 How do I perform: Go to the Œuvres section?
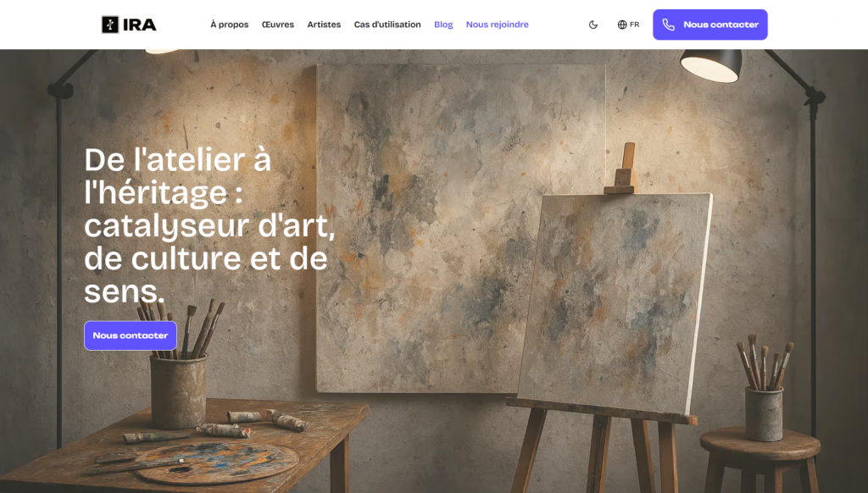pyautogui.click(x=278, y=25)
